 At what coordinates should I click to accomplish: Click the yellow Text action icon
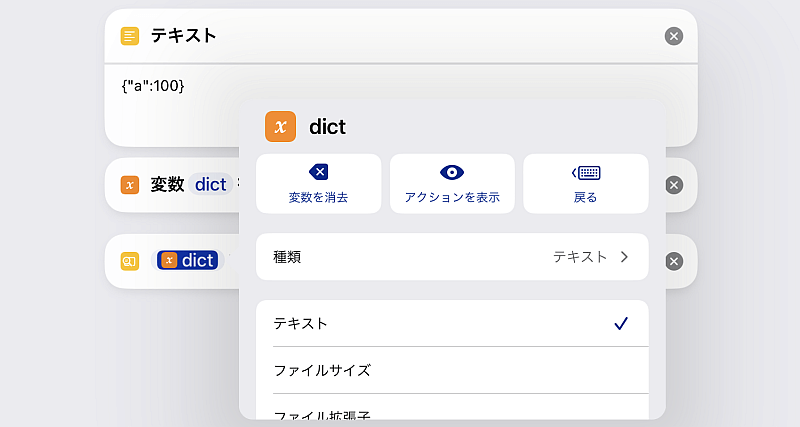(130, 36)
